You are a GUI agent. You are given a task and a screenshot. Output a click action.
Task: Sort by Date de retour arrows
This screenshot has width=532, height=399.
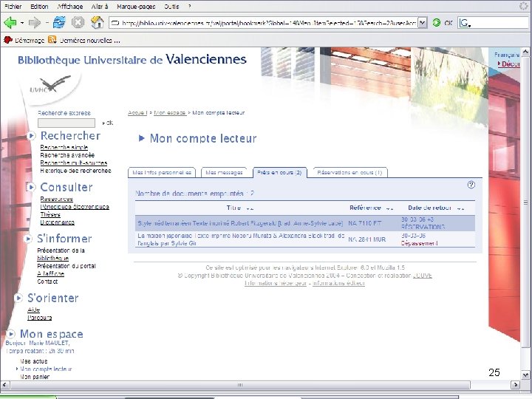(x=460, y=208)
